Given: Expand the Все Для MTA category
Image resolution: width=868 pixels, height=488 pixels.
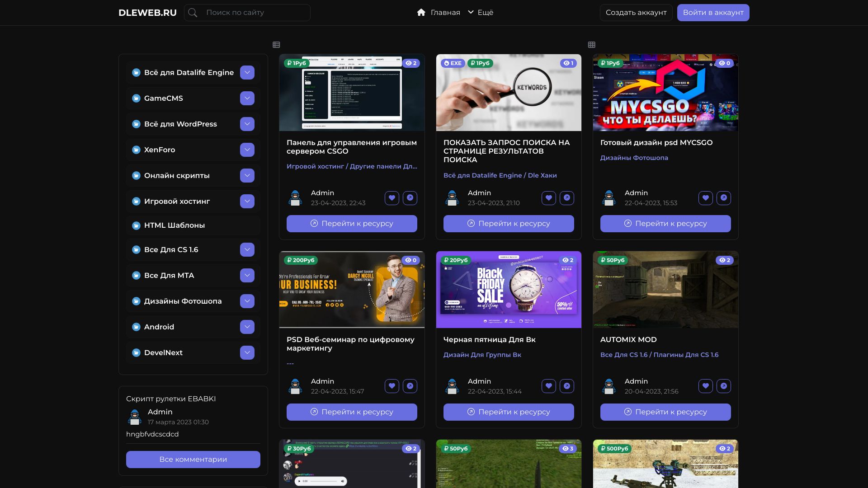Looking at the screenshot, I should [x=247, y=276].
